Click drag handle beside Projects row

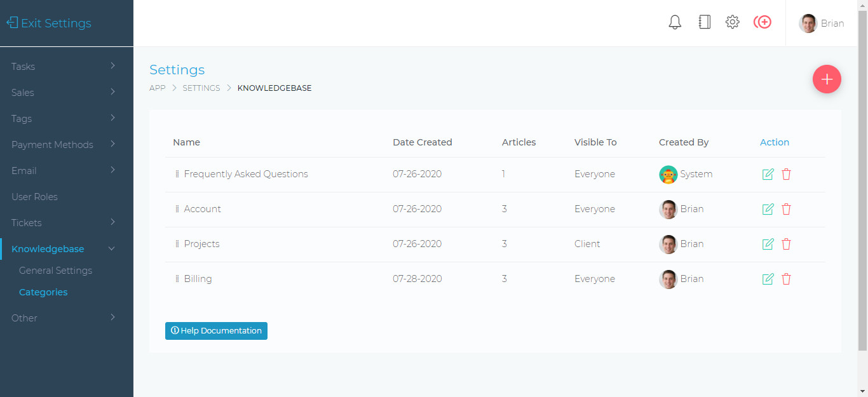pos(177,244)
